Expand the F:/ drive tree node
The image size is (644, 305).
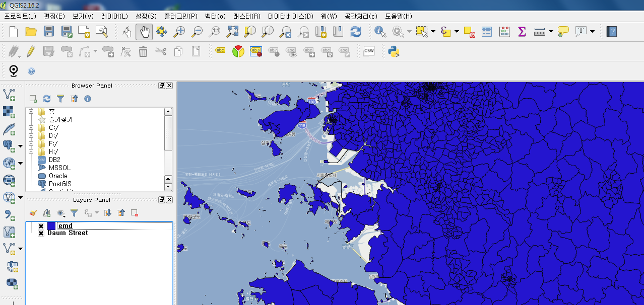tap(31, 143)
